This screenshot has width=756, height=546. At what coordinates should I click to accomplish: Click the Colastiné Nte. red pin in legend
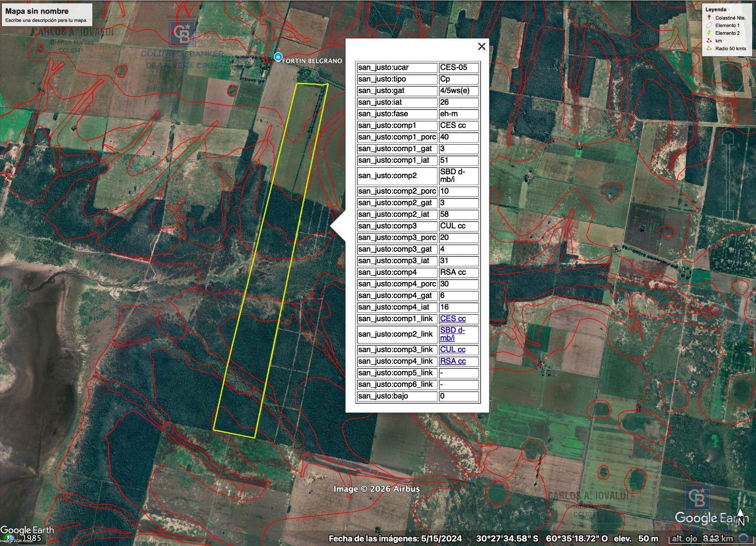[709, 17]
